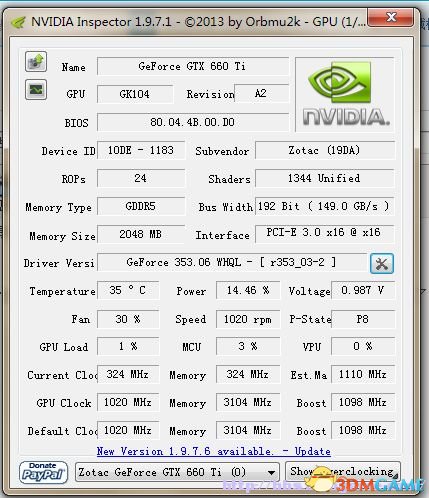Click the ROPs value 24
This screenshot has height=498, width=429.
[x=141, y=178]
